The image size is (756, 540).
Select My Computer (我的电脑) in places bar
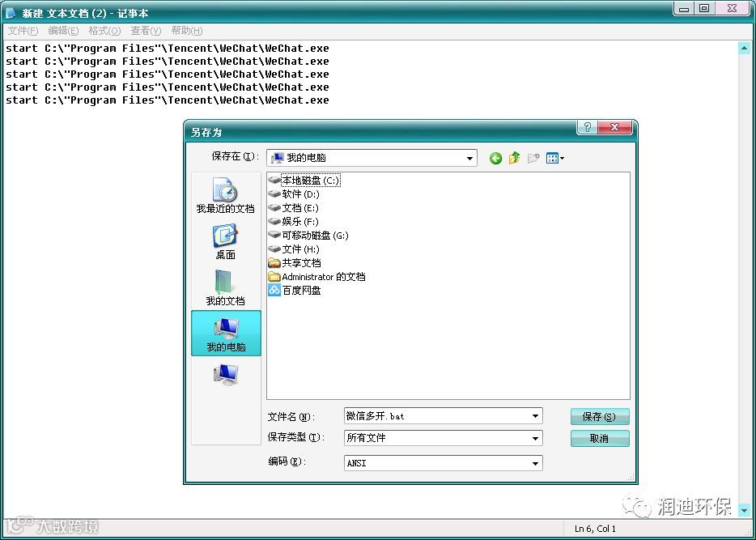(x=226, y=334)
